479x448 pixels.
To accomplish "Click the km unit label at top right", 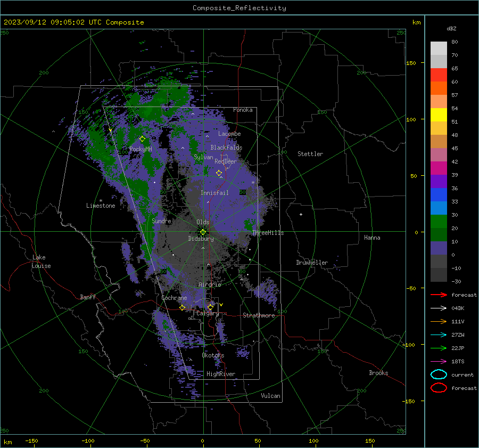I will [416, 22].
